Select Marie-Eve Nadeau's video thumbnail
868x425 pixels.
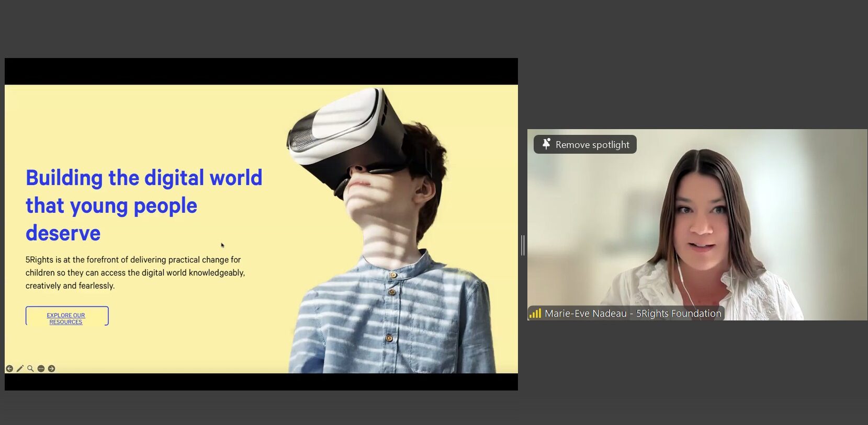(697, 225)
